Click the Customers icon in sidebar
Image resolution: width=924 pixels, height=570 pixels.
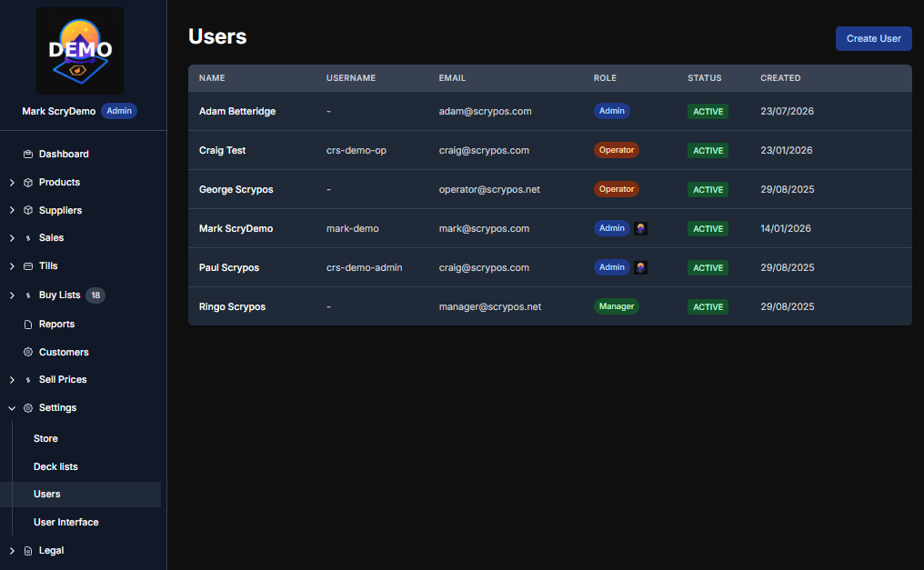(27, 352)
